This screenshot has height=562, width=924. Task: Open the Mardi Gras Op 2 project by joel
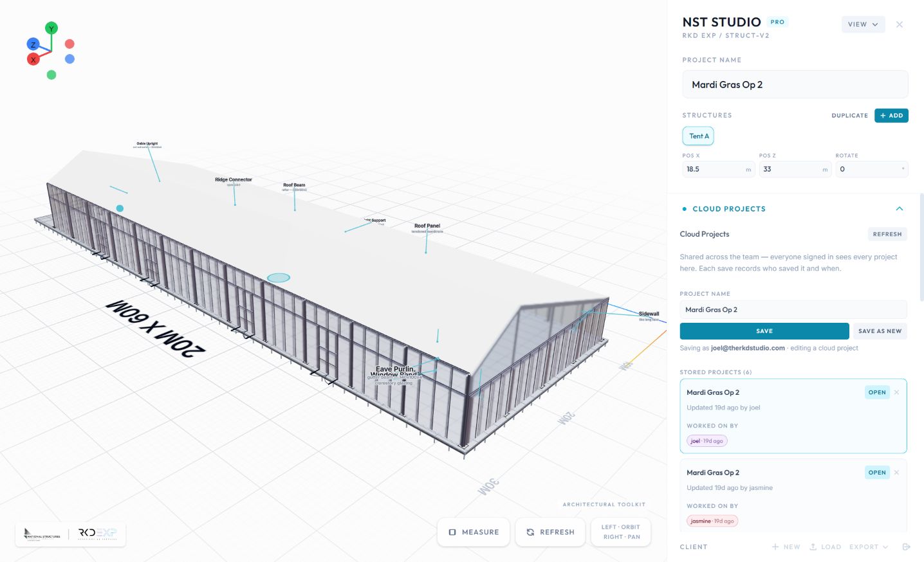(x=877, y=392)
